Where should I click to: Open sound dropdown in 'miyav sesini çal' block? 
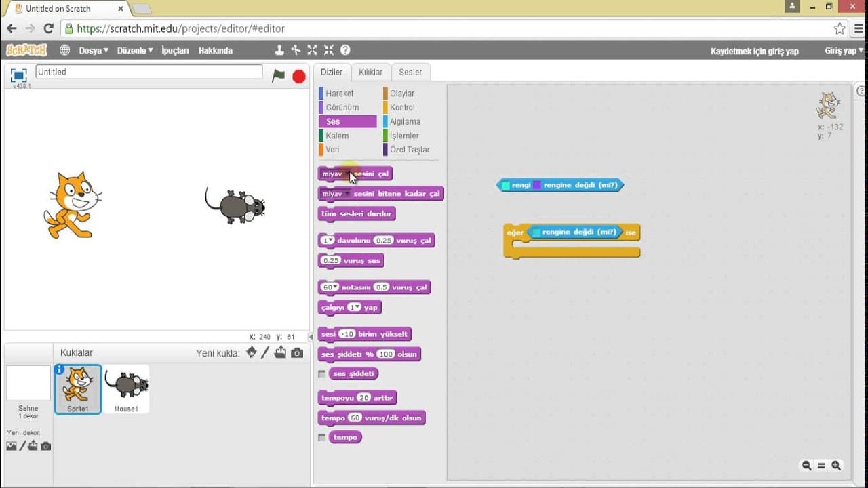pyautogui.click(x=347, y=174)
